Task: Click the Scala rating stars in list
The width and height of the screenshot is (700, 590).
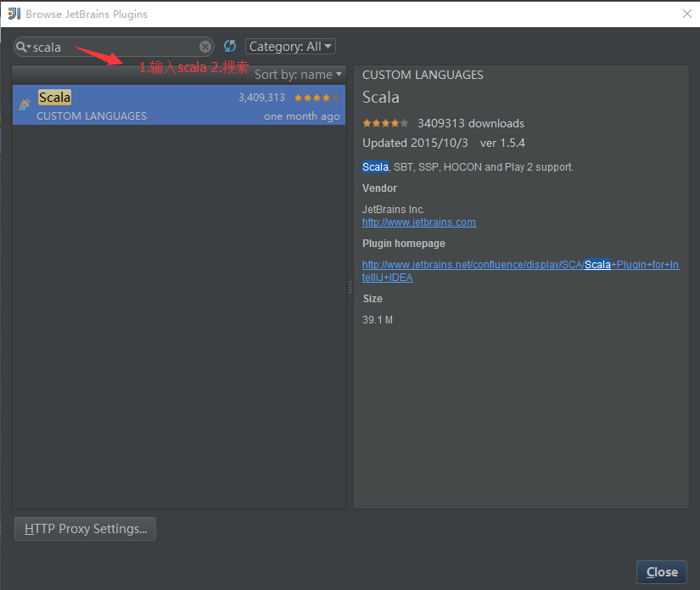Action: [x=316, y=98]
